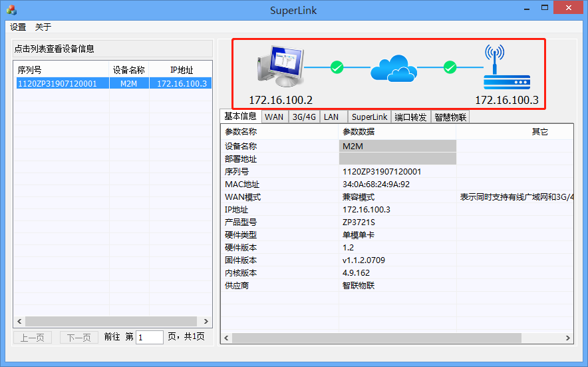Click the SuperLink app icon in title bar
The height and width of the screenshot is (367, 588).
coord(11,10)
